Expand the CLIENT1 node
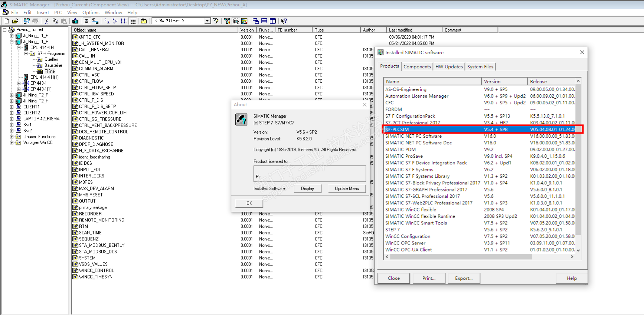This screenshot has height=315, width=644. point(12,107)
